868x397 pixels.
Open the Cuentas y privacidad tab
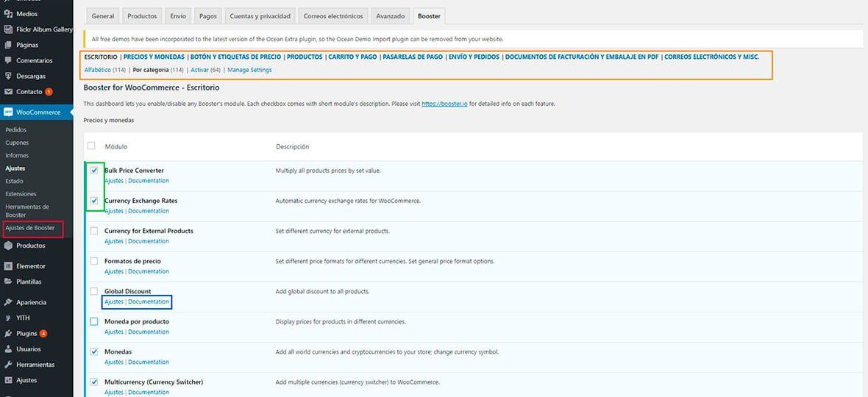point(260,16)
